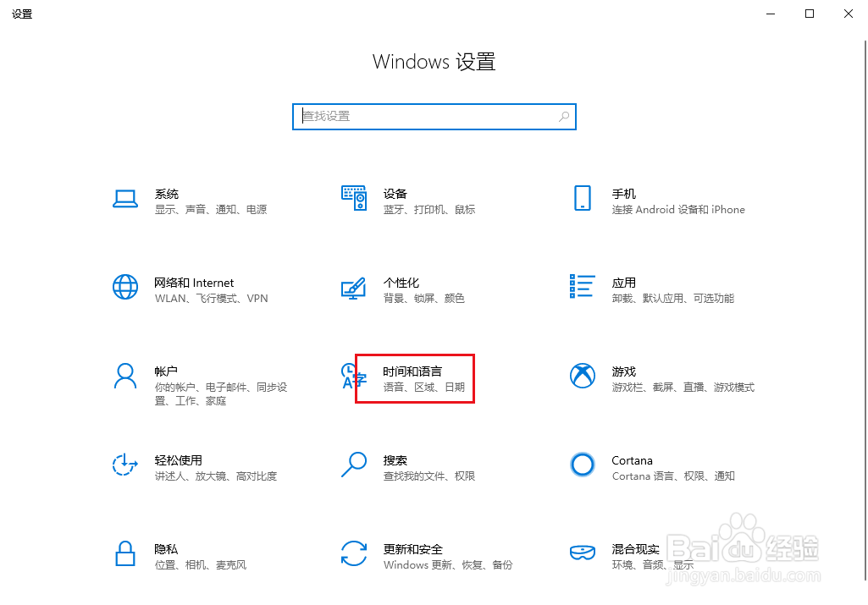
Task: Minimize the 设置 window
Action: pyautogui.click(x=771, y=14)
